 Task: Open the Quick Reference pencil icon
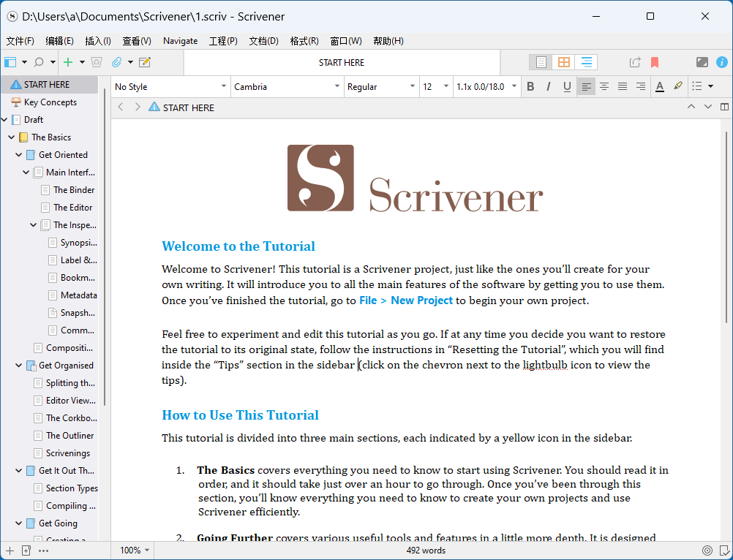click(145, 62)
